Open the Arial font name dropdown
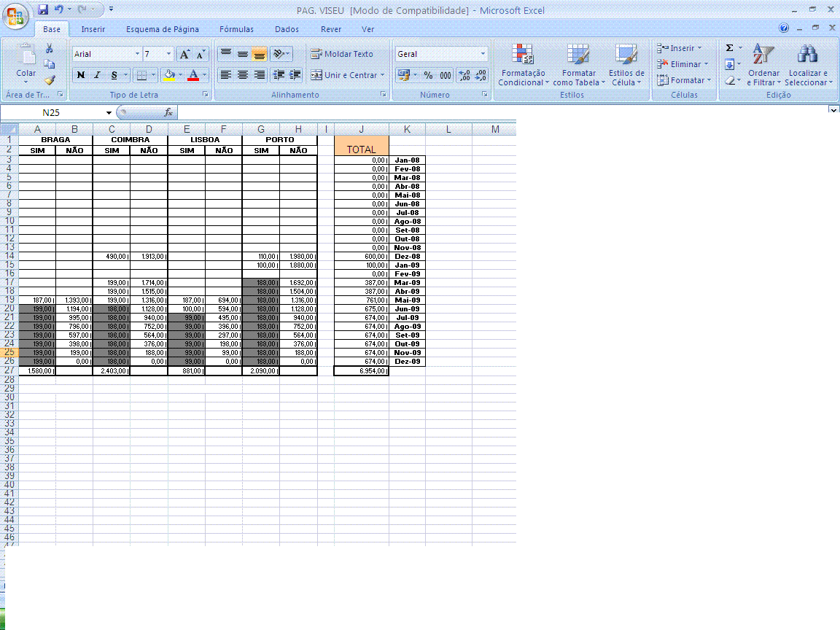 [137, 54]
